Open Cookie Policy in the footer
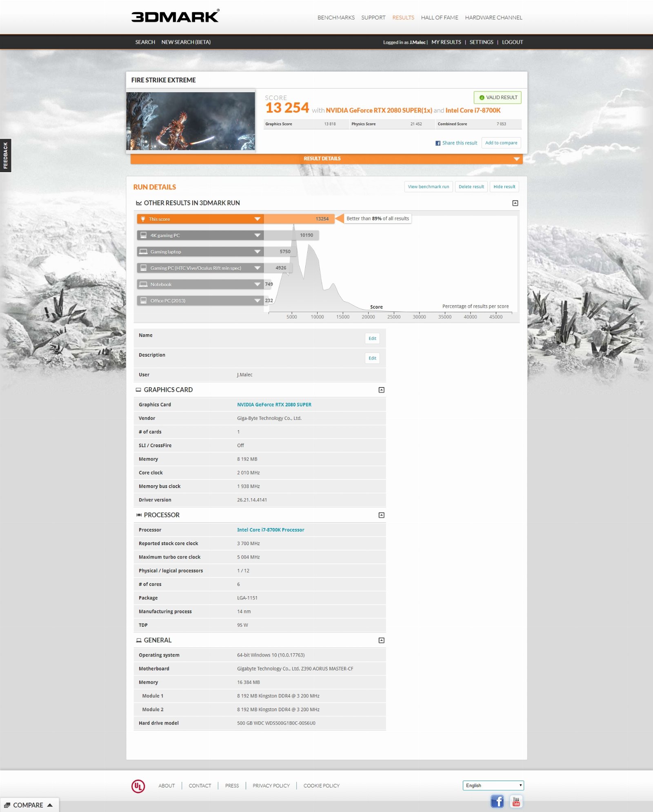This screenshot has height=812, width=653. point(321,785)
